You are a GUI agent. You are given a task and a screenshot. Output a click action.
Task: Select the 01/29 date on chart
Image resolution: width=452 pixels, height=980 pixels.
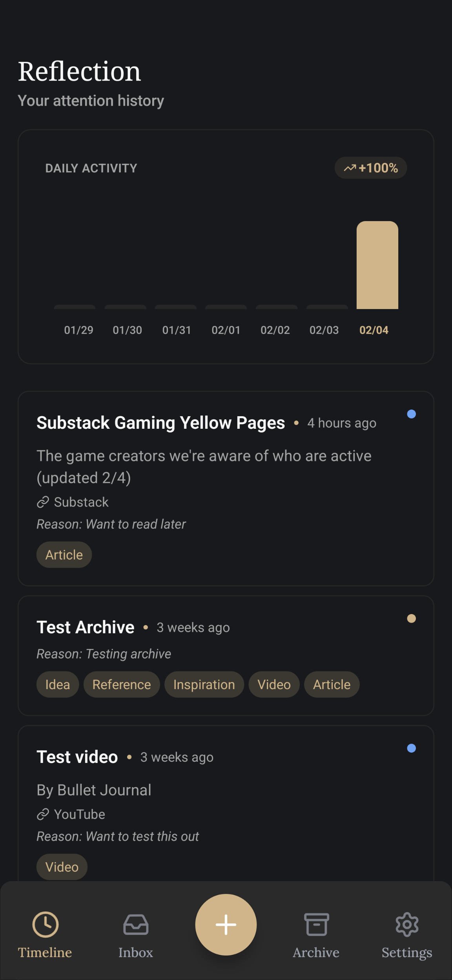click(78, 330)
